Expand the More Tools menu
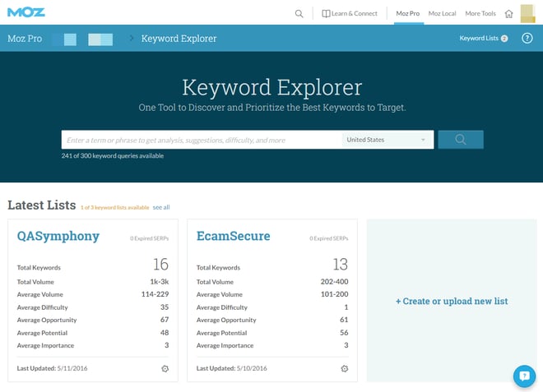 [480, 13]
